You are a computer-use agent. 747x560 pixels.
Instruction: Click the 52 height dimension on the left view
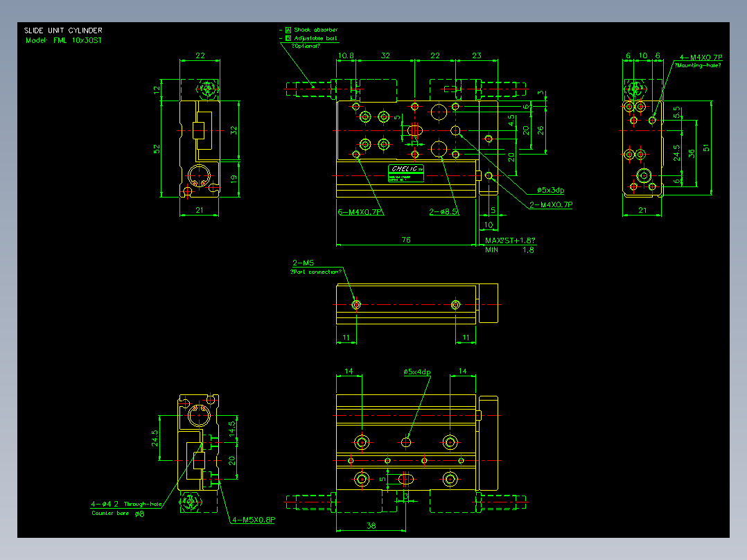pos(157,149)
